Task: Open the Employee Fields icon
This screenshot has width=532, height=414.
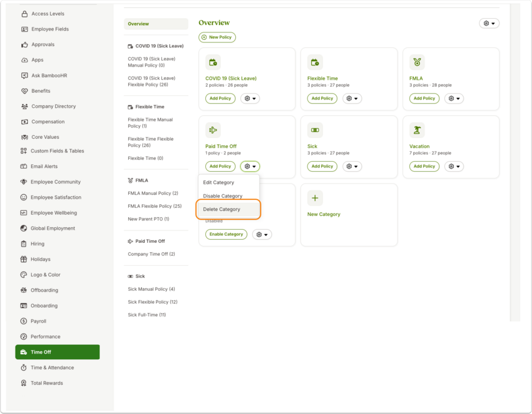Action: 24,29
